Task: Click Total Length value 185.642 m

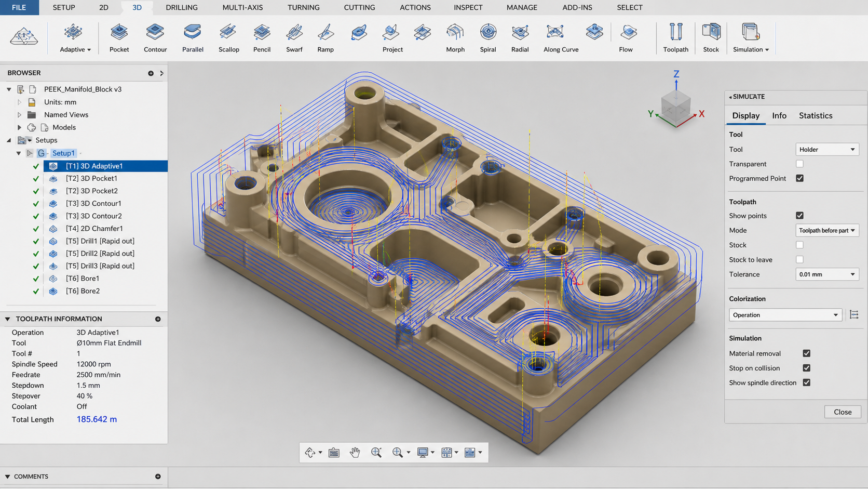Action: tap(97, 419)
